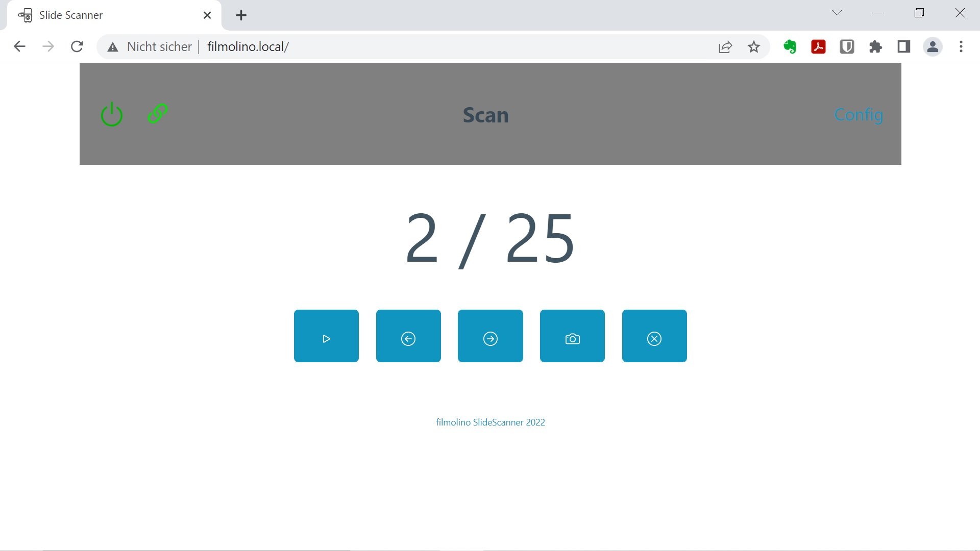Advance to next slide with right arrow button
The width and height of the screenshot is (980, 551).
491,336
